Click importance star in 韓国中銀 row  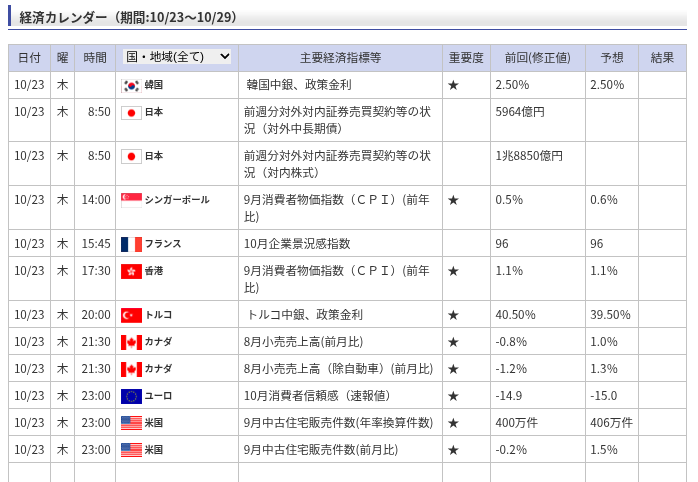[x=453, y=85]
